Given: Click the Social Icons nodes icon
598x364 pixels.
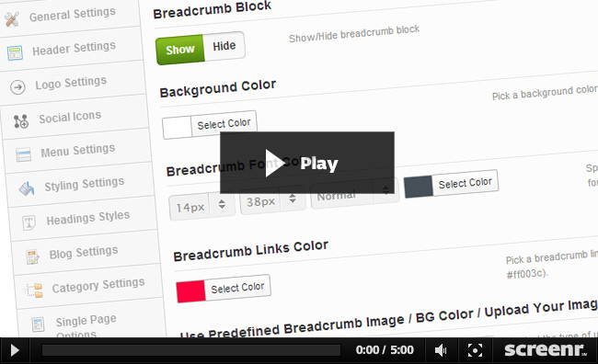Looking at the screenshot, I should (21, 121).
